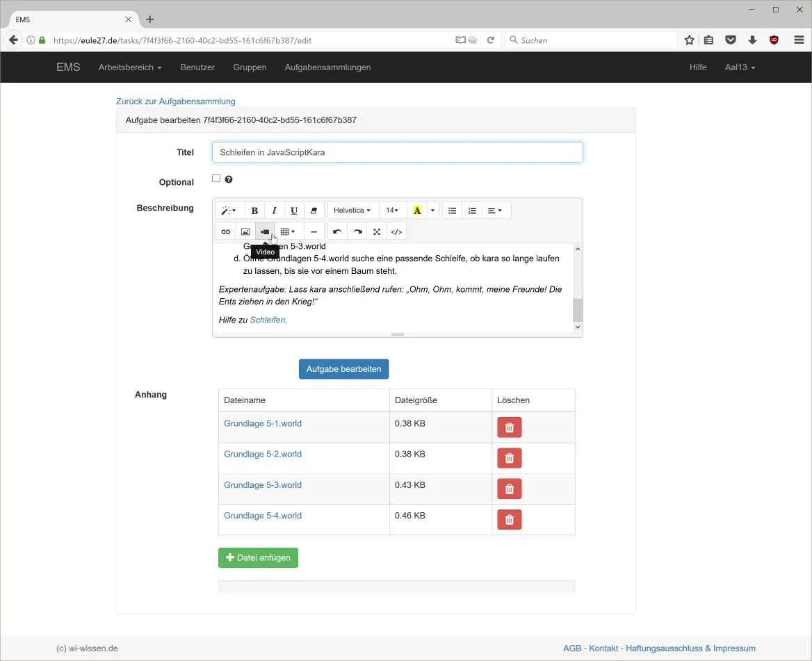The image size is (812, 661).
Task: Click the Datei anfügen button
Action: point(259,558)
